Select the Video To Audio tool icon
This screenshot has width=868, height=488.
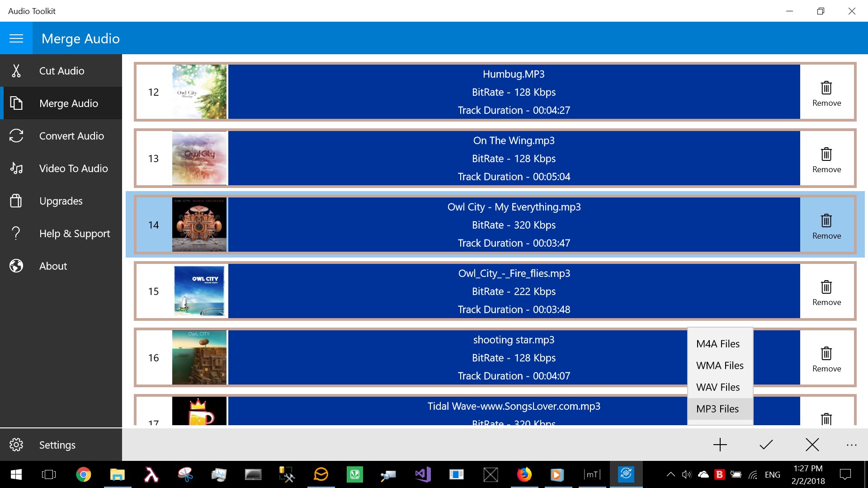pos(16,169)
